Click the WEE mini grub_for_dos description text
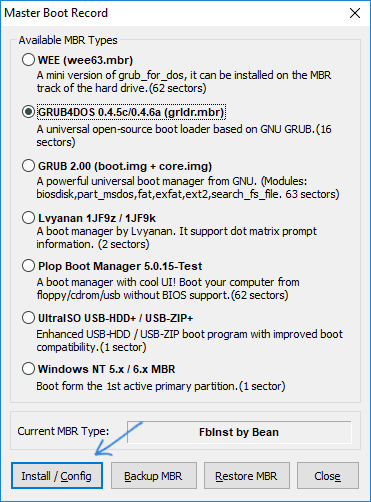The width and height of the screenshot is (371, 502). coord(184,82)
